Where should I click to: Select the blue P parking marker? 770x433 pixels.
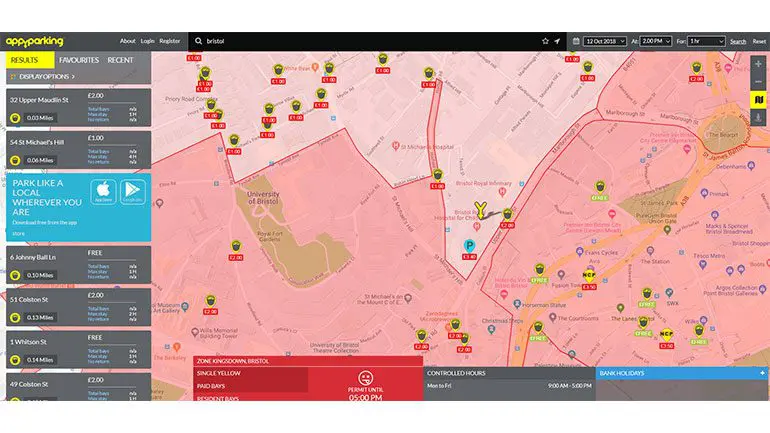tap(468, 245)
